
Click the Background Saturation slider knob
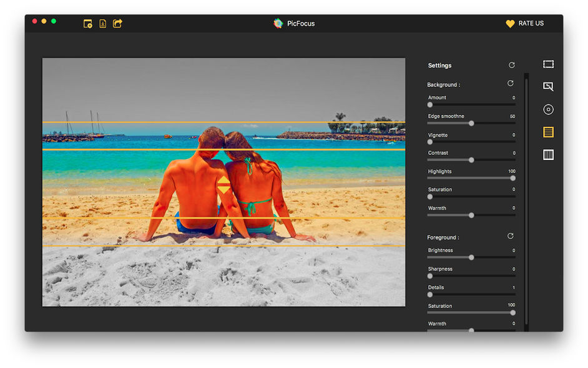pos(430,197)
